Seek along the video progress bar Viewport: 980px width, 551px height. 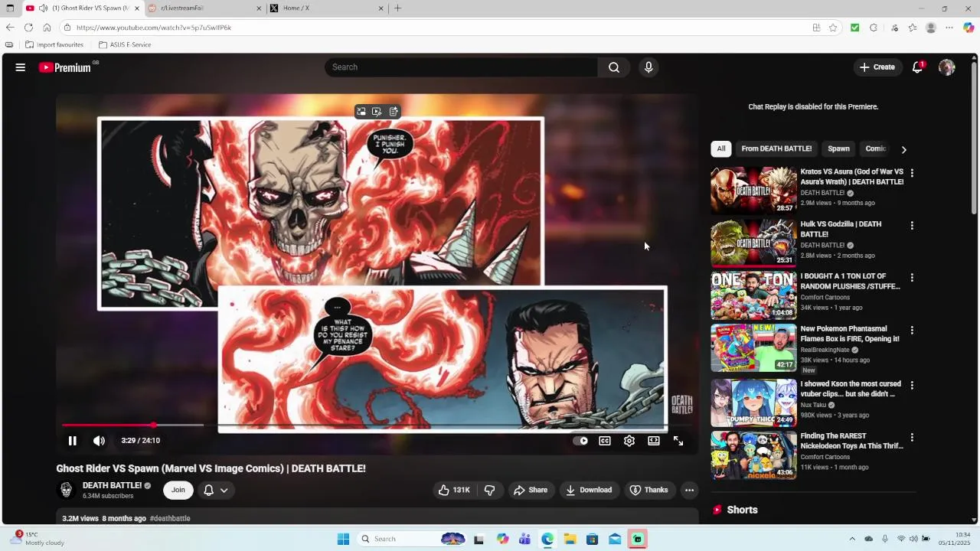[376, 425]
